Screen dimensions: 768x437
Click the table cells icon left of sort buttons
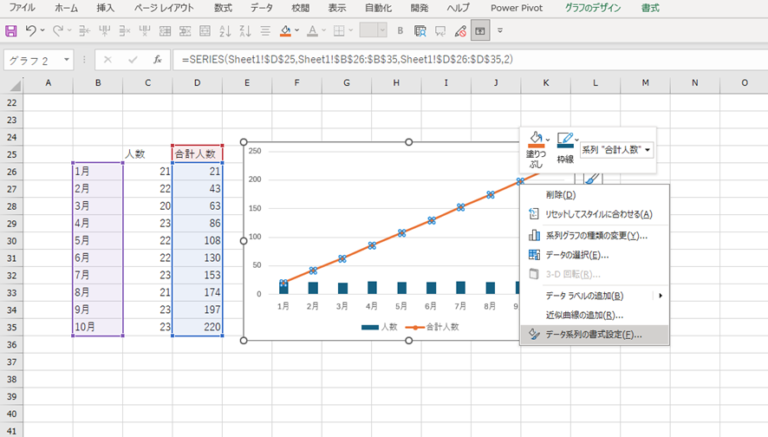(x=205, y=31)
